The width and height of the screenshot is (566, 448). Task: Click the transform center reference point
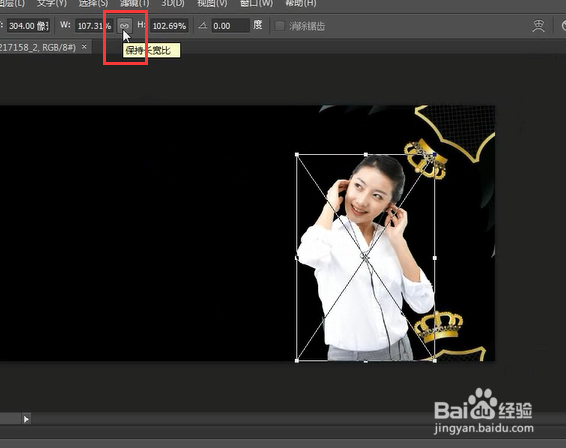365,257
